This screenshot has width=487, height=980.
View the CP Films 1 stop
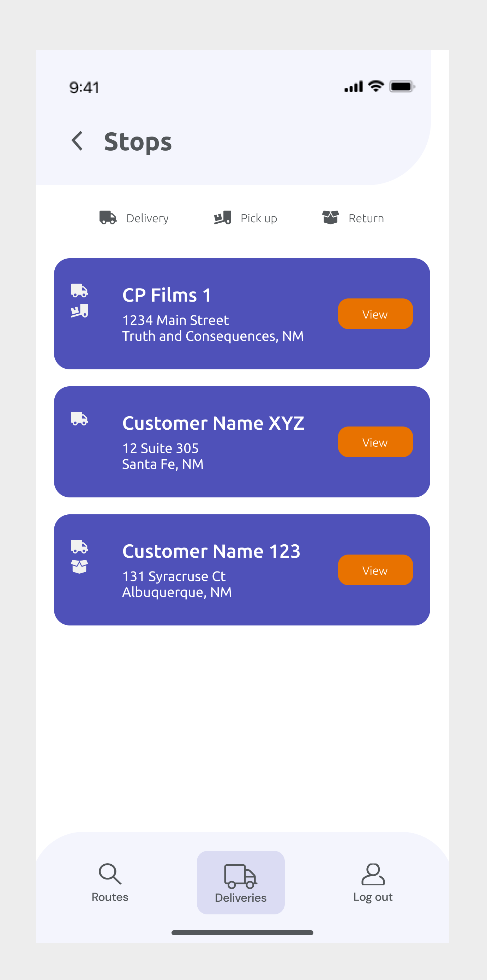click(x=375, y=314)
